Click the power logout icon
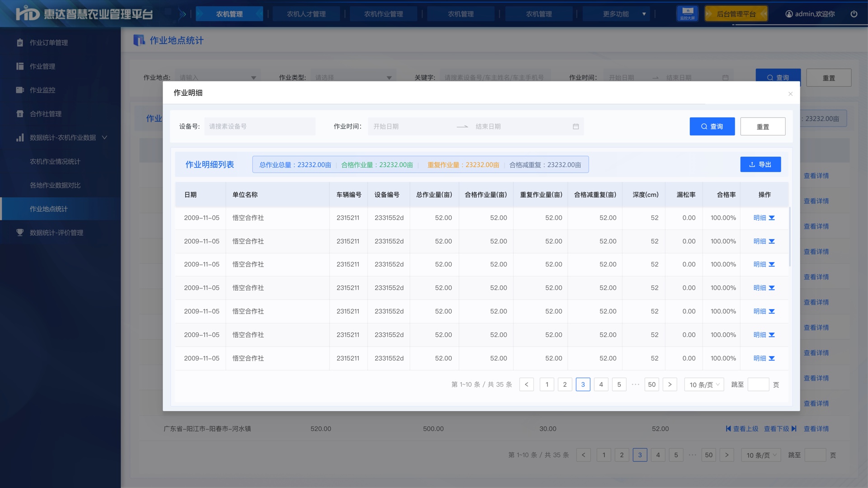868x488 pixels. (854, 14)
